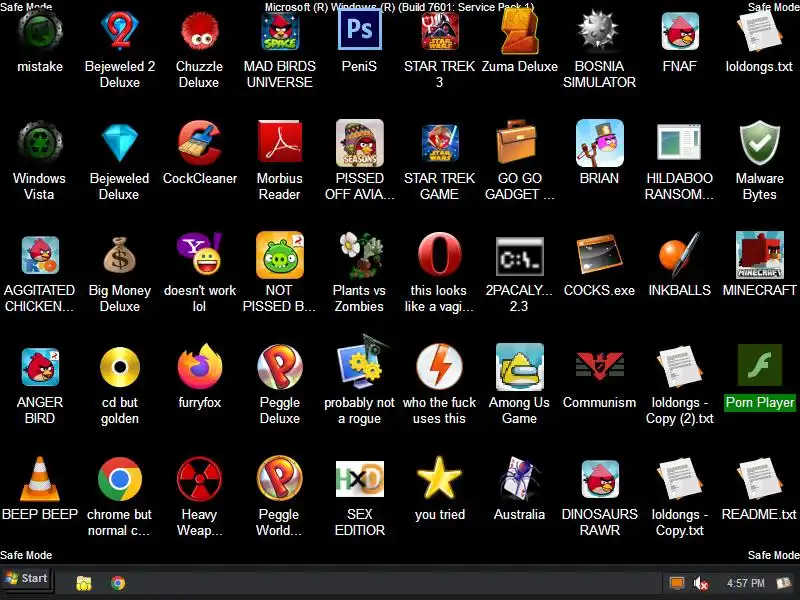This screenshot has width=800, height=600.
Task: Click the tray icon right of the clock
Action: [783, 583]
